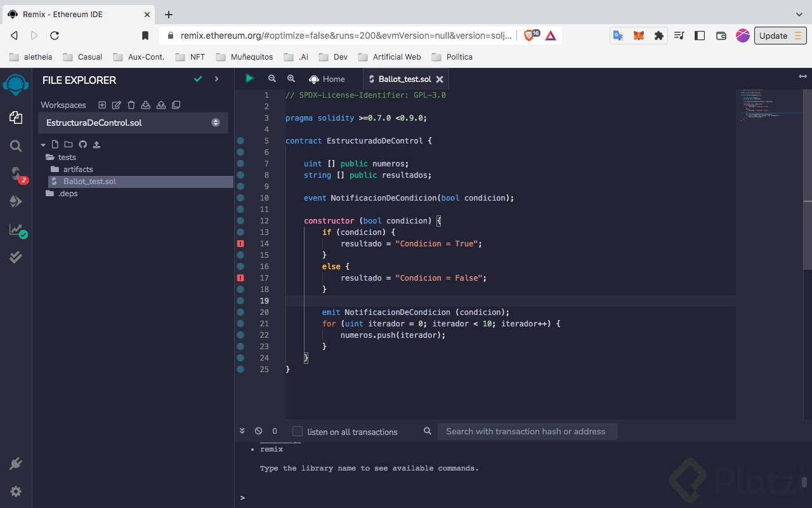Collapse the tests folder
This screenshot has width=812, height=508.
62,157
